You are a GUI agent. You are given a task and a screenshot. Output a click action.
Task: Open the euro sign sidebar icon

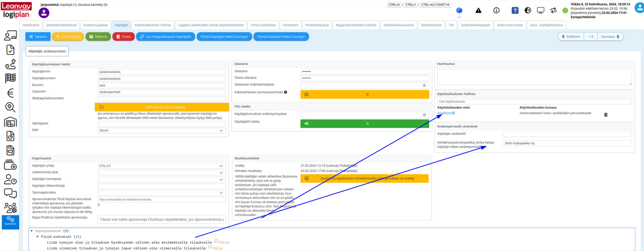coord(10,93)
